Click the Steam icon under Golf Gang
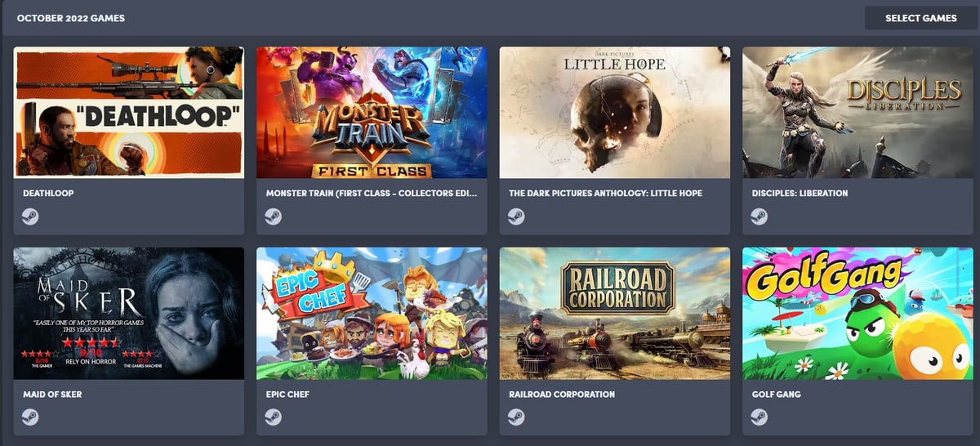The height and width of the screenshot is (446, 980). 759,417
